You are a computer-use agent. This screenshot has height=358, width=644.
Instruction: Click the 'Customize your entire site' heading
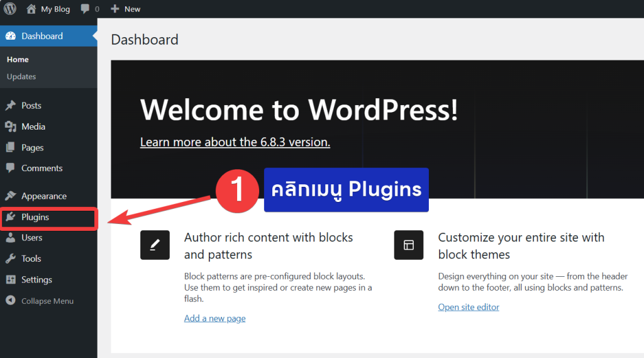(521, 246)
